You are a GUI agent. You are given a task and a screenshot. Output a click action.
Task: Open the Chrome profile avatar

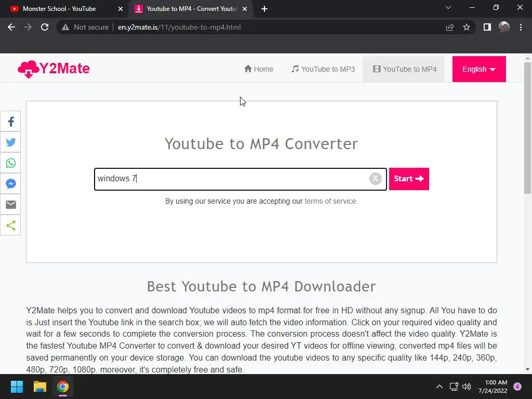click(x=504, y=27)
